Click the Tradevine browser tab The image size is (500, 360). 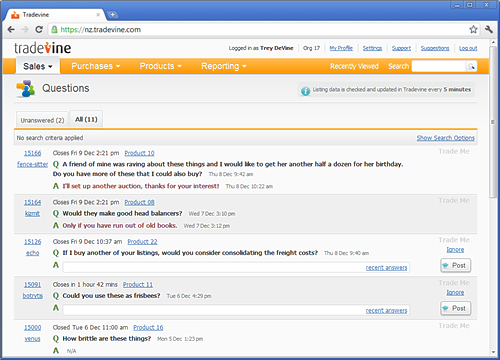pos(56,15)
